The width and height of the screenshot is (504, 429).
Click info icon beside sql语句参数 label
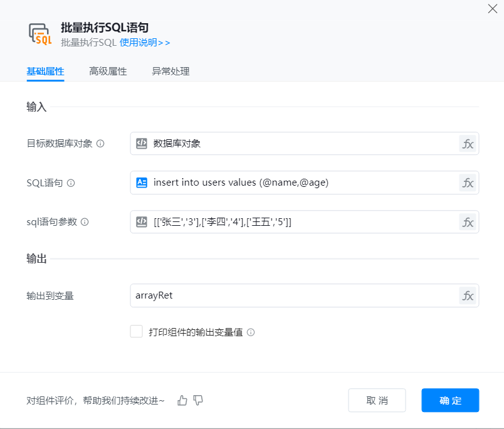click(85, 222)
